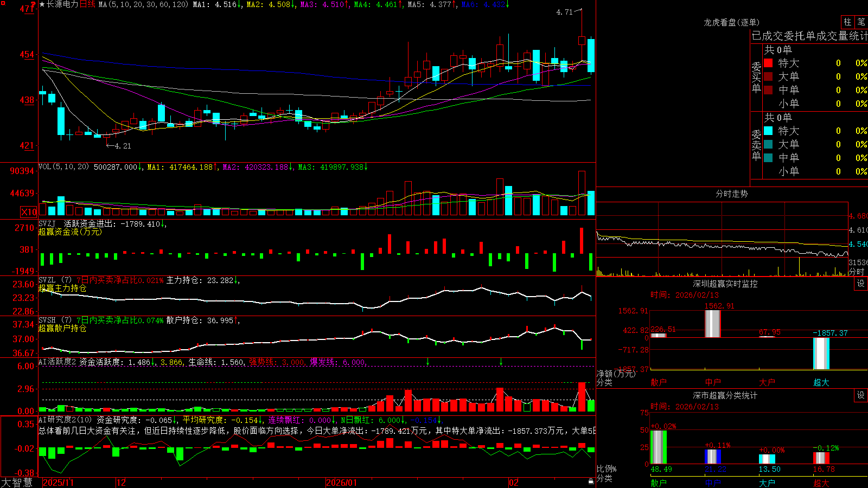Click the teal 中单 sell order swatch
Viewport: 868px width, 488px height.
(768, 158)
